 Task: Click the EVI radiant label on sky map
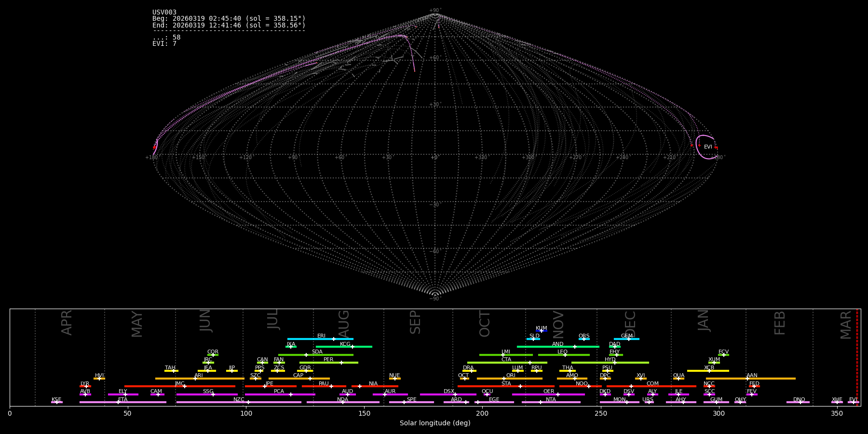click(708, 147)
